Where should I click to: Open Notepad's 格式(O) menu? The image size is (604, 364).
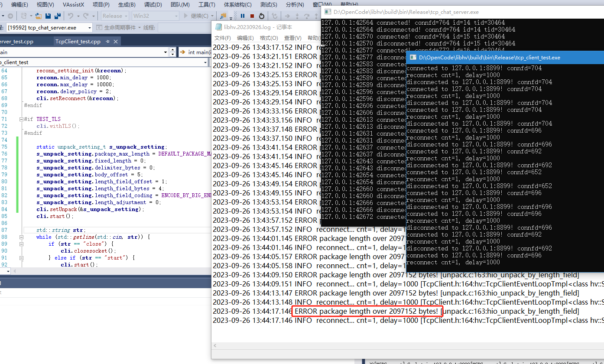pos(269,38)
